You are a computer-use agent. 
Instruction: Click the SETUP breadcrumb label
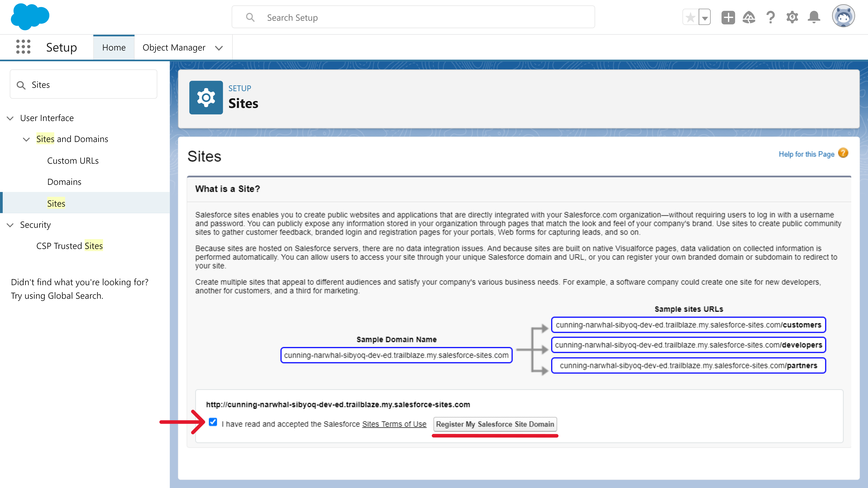(240, 88)
